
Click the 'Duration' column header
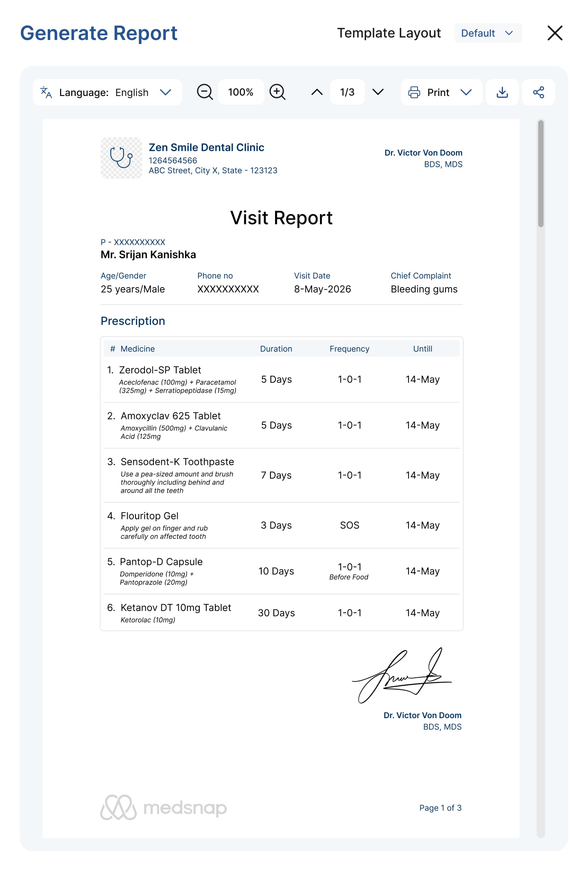[x=276, y=349]
